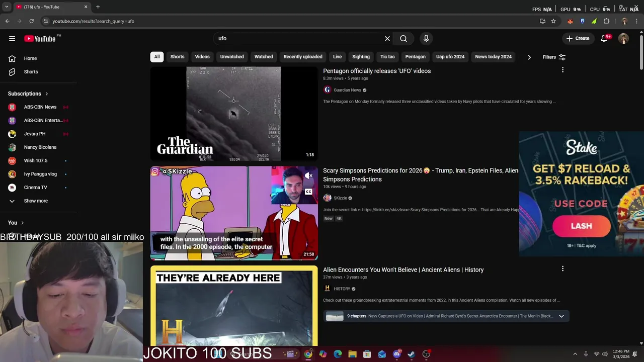Image resolution: width=644 pixels, height=362 pixels.
Task: Go back with Chrome's back arrow
Action: coord(7,21)
